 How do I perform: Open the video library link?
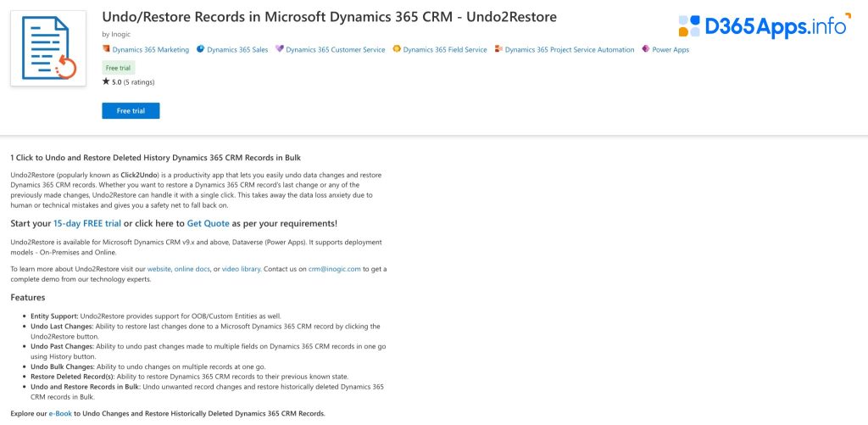242,269
